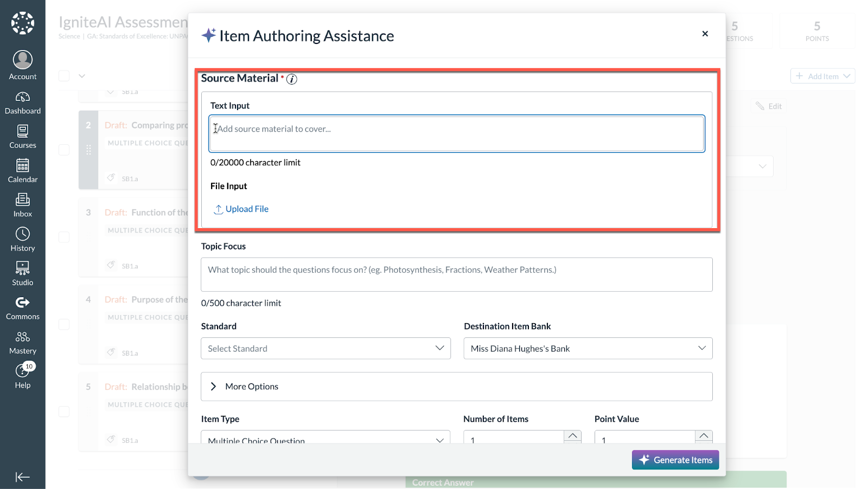Open the Select Standard dropdown
This screenshot has width=868, height=489.
coord(325,349)
